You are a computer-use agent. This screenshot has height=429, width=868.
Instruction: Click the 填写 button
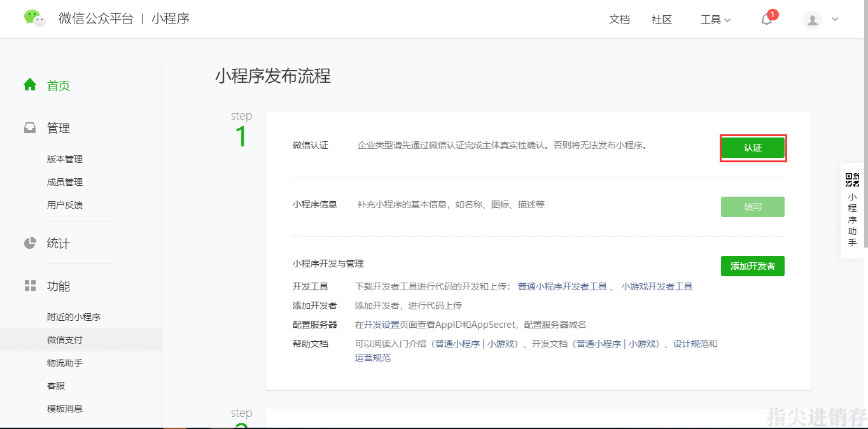click(753, 207)
